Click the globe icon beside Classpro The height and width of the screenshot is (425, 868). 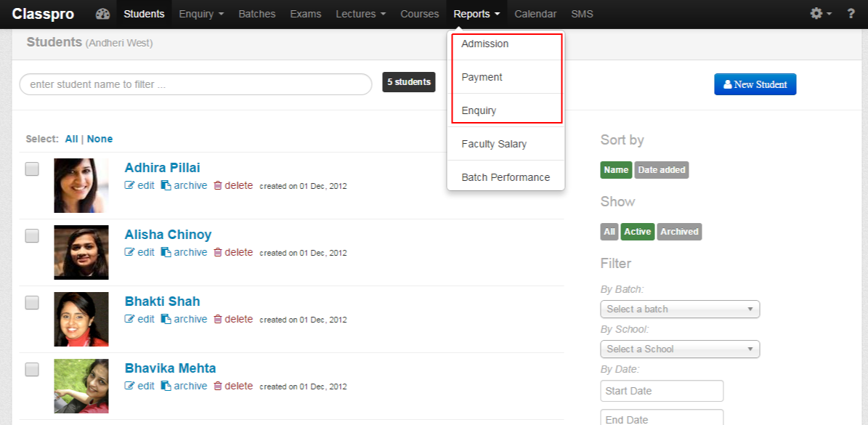click(x=102, y=13)
